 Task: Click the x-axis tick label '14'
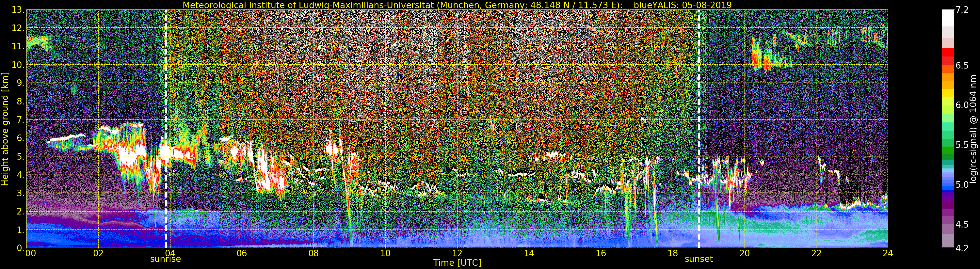[529, 253]
